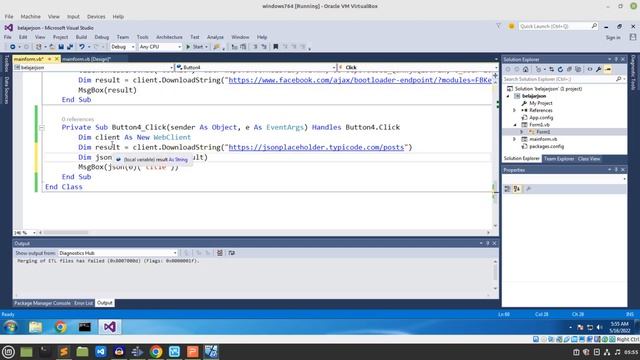
Task: Open the VirtualBox Machine menu
Action: [x=30, y=17]
